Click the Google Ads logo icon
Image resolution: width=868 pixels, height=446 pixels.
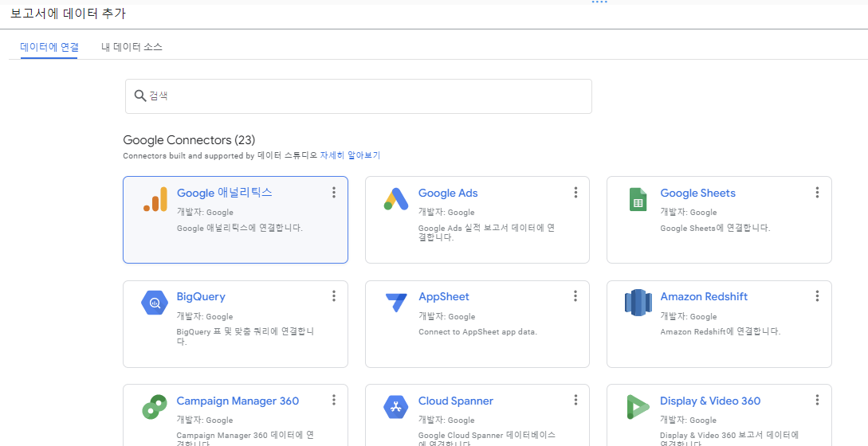click(x=396, y=199)
